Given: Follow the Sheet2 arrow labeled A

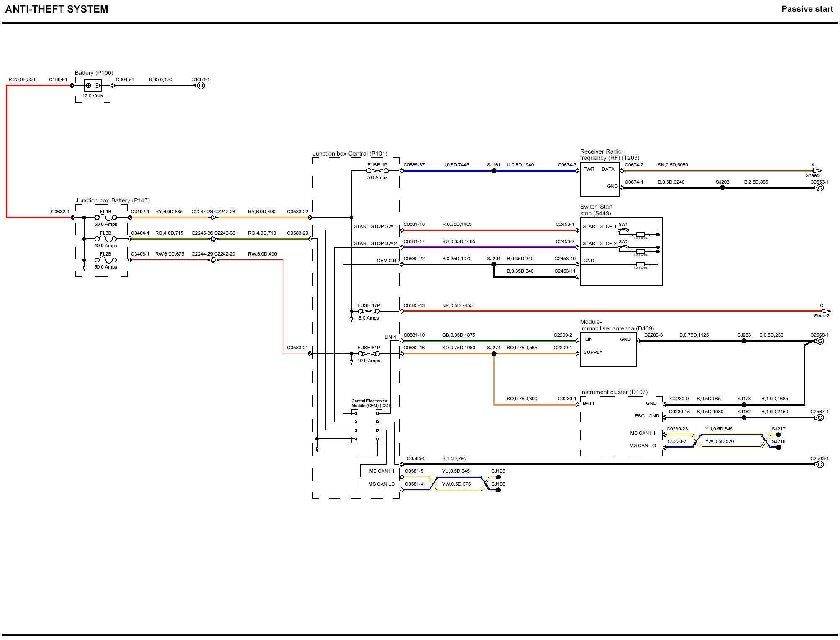Looking at the screenshot, I should pyautogui.click(x=817, y=171).
